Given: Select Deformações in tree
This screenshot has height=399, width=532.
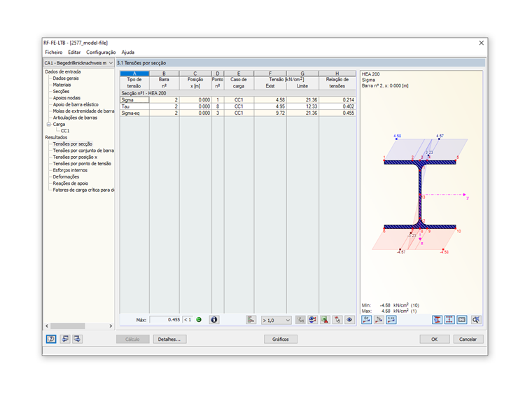Looking at the screenshot, I should click(x=66, y=177).
